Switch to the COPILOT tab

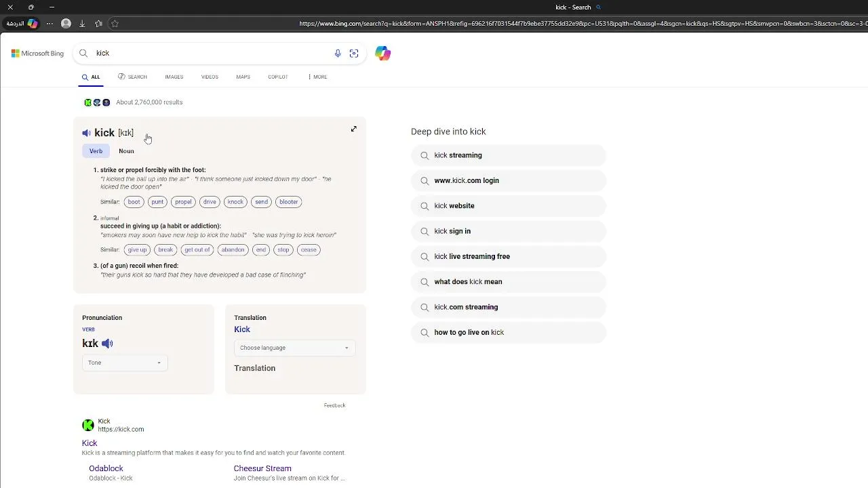(x=278, y=77)
